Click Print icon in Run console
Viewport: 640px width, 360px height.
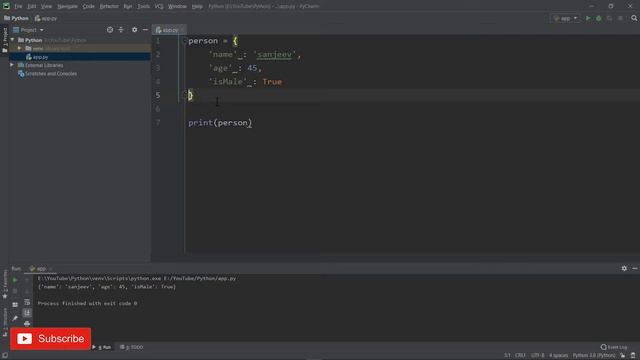point(27,324)
